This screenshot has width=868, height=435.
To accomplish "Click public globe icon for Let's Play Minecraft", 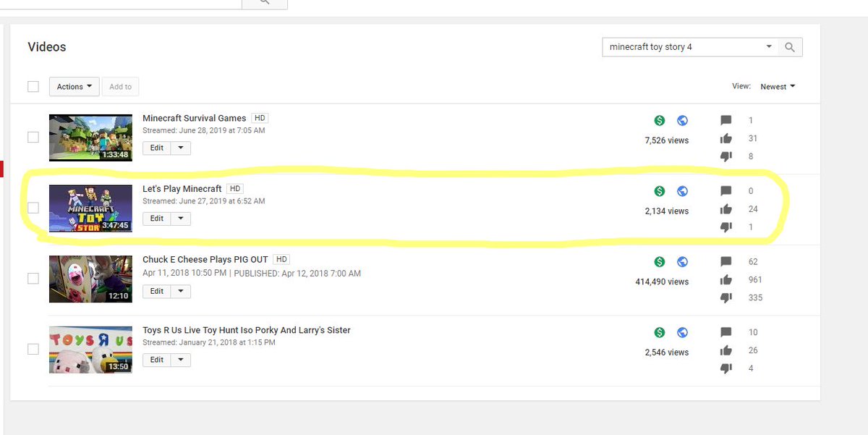I will click(682, 191).
